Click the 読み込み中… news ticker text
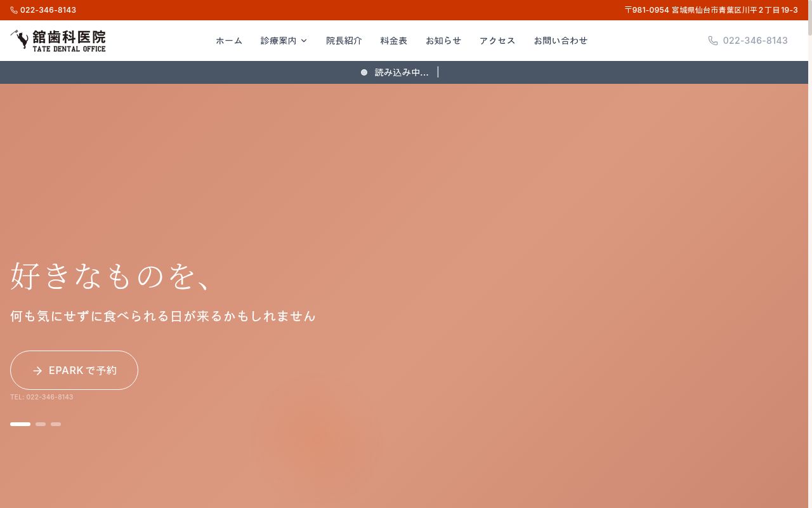Screen dimensions: 812x508 click(x=402, y=72)
